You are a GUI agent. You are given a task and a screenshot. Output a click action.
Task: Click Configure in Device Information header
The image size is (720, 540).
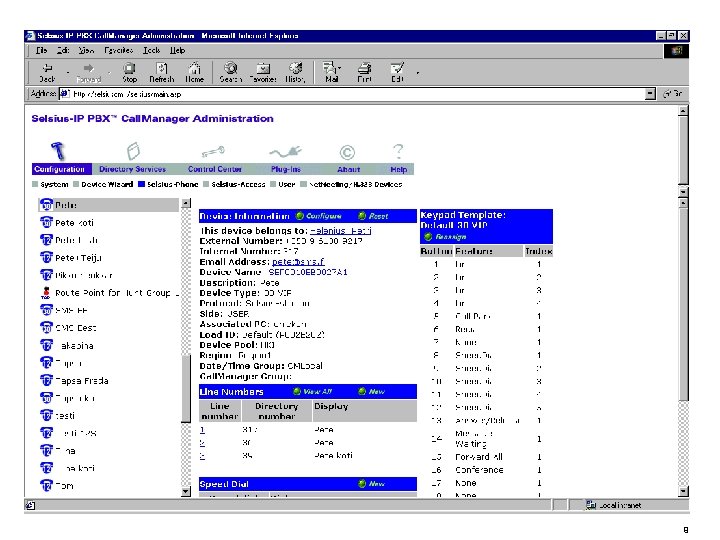pyautogui.click(x=319, y=216)
